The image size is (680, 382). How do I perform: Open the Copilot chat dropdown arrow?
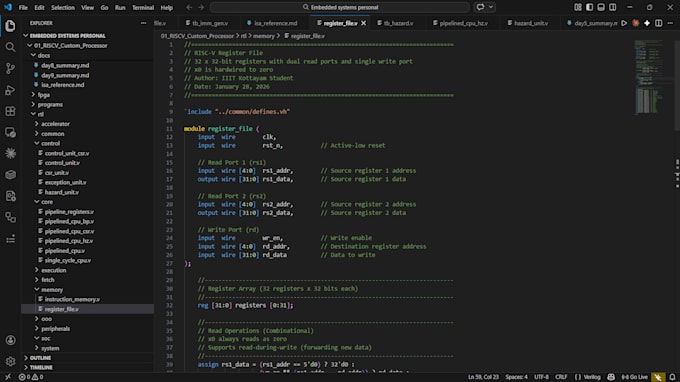click(491, 7)
